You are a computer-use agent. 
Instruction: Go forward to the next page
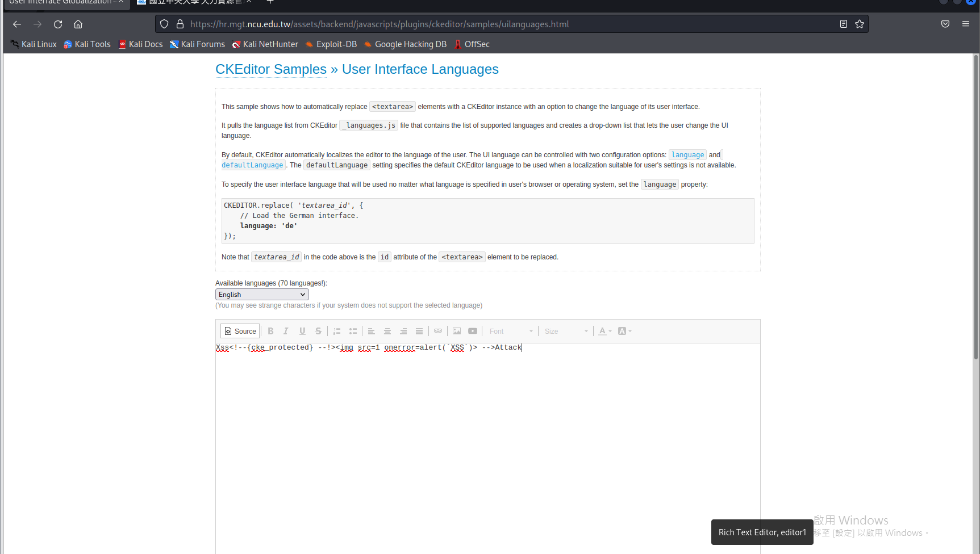point(37,24)
